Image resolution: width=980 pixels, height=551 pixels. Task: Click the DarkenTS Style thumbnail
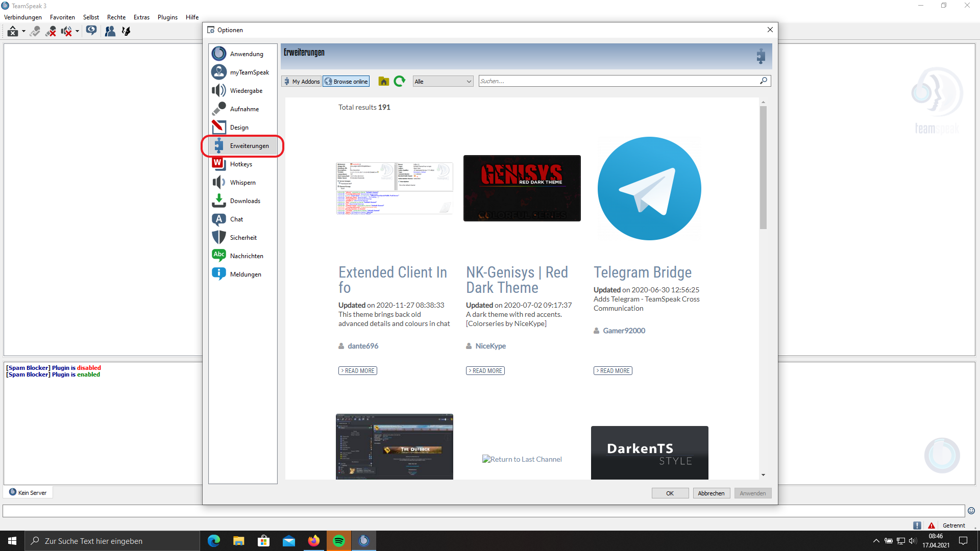(x=650, y=453)
